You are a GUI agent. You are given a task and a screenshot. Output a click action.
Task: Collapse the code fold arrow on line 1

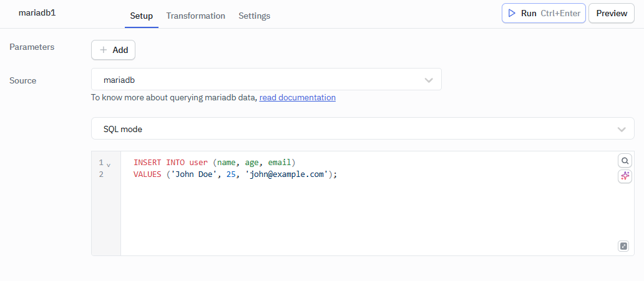tap(109, 165)
